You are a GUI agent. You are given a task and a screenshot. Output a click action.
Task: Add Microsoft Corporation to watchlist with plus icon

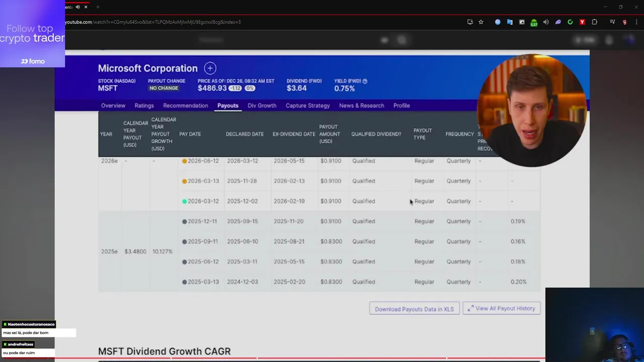pos(210,68)
